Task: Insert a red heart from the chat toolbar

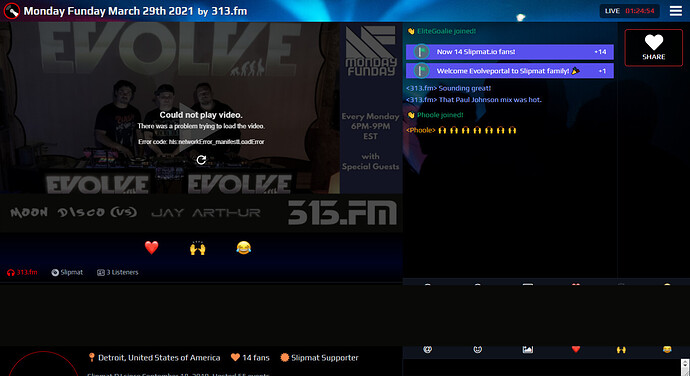Action: pyautogui.click(x=576, y=350)
